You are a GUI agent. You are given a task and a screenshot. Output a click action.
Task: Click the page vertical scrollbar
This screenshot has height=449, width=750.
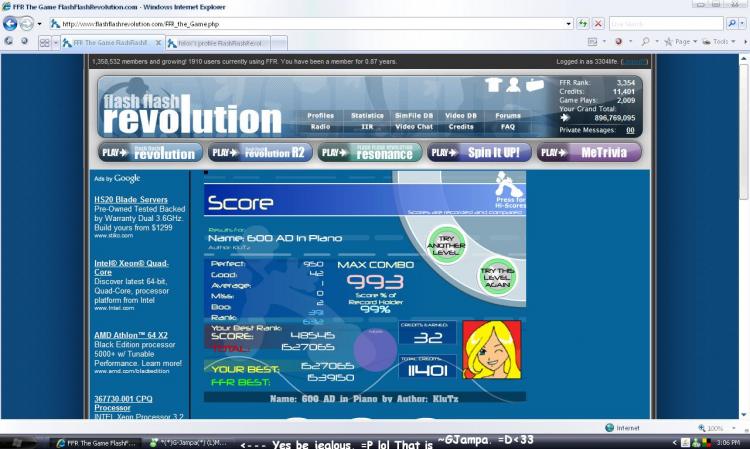pos(744,236)
